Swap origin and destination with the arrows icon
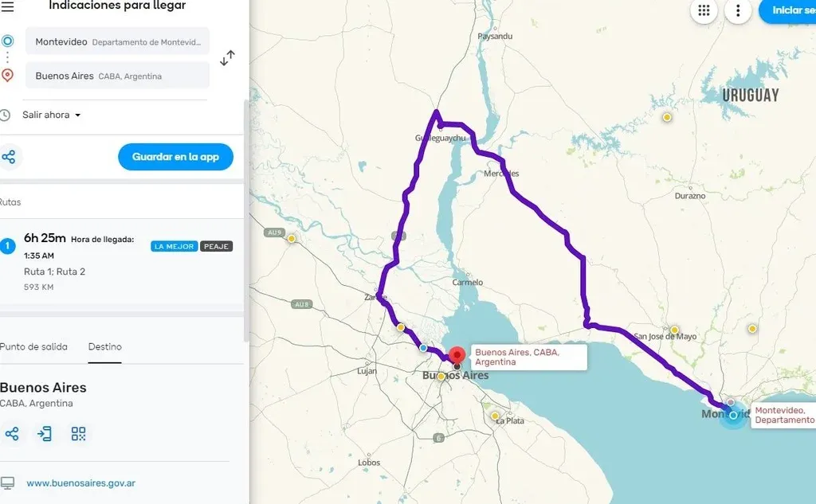 pos(228,58)
